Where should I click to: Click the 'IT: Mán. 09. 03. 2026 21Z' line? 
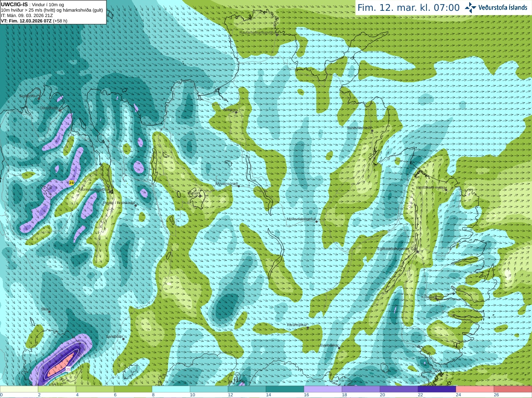tap(27, 15)
